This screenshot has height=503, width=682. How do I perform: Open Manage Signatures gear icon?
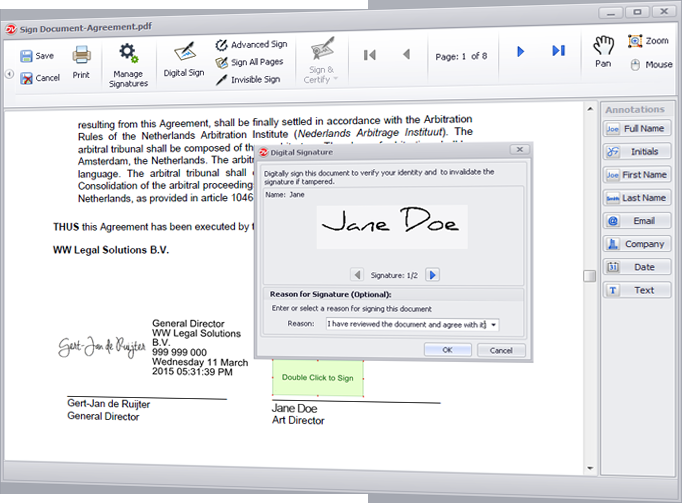(x=128, y=53)
